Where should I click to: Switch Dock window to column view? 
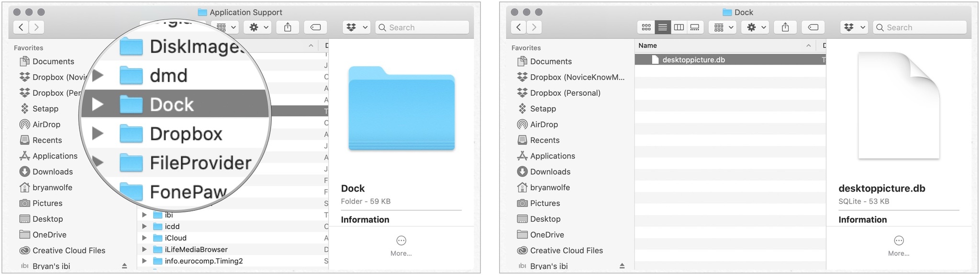(x=679, y=27)
